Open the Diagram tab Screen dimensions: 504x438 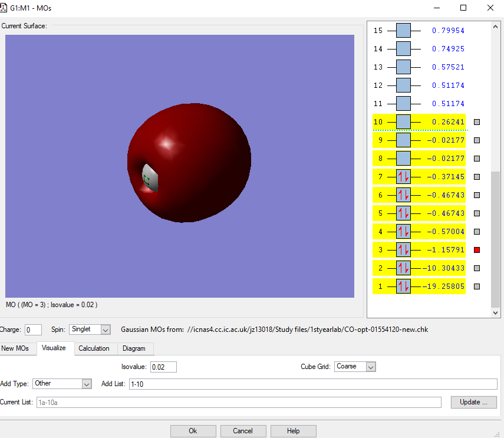134,348
